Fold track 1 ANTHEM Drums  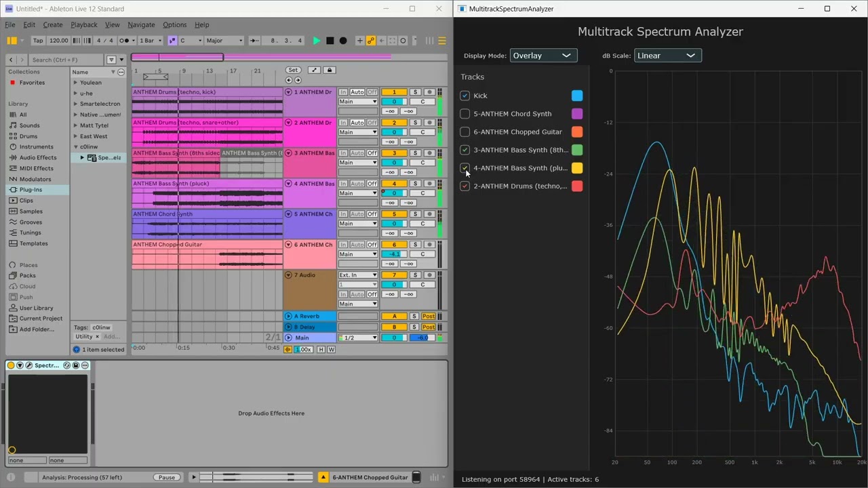288,92
